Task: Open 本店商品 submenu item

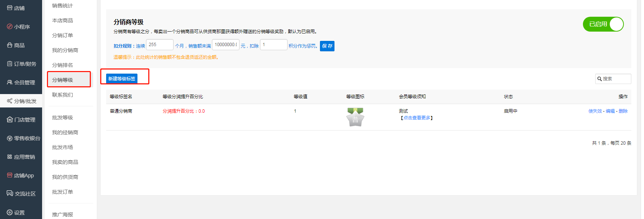Action: coord(63,20)
